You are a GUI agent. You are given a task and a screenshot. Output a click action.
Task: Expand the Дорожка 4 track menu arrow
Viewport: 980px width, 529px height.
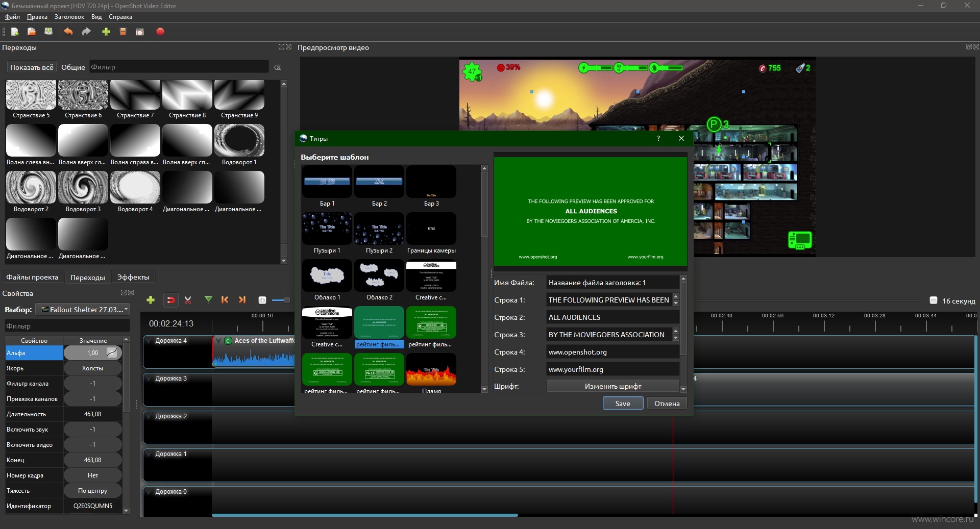point(149,341)
